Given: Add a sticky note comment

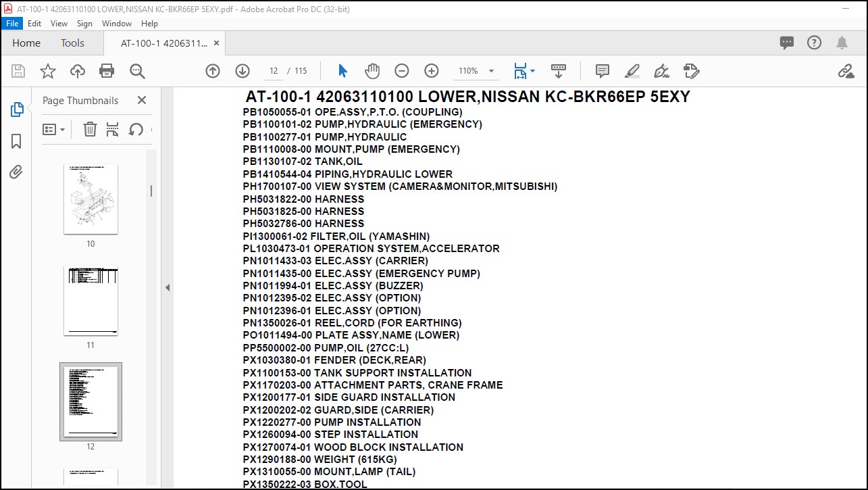Looking at the screenshot, I should pos(603,71).
